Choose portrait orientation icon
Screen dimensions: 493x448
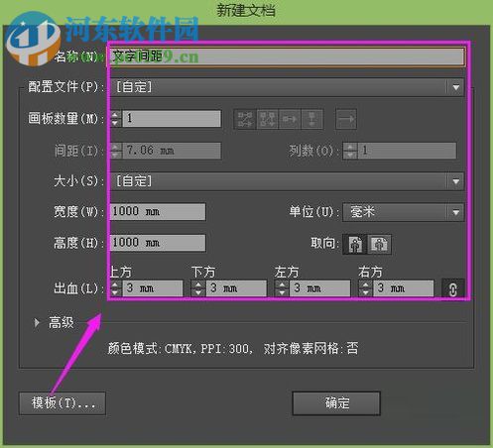coord(355,245)
